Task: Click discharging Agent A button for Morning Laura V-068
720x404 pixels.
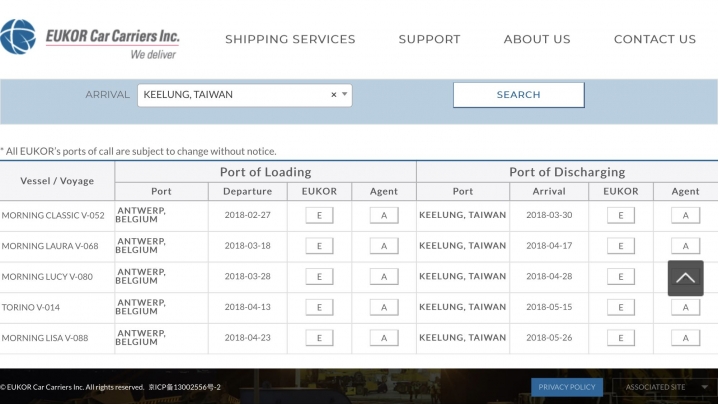Action: point(686,246)
